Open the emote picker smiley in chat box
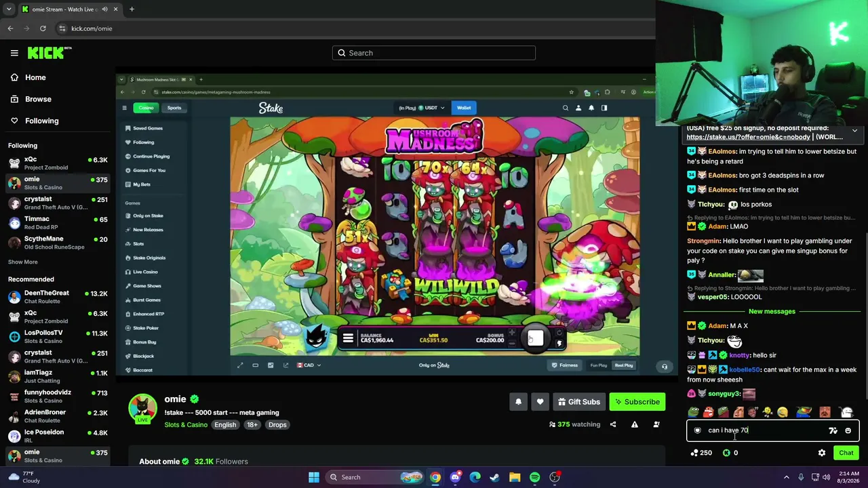 tap(848, 430)
